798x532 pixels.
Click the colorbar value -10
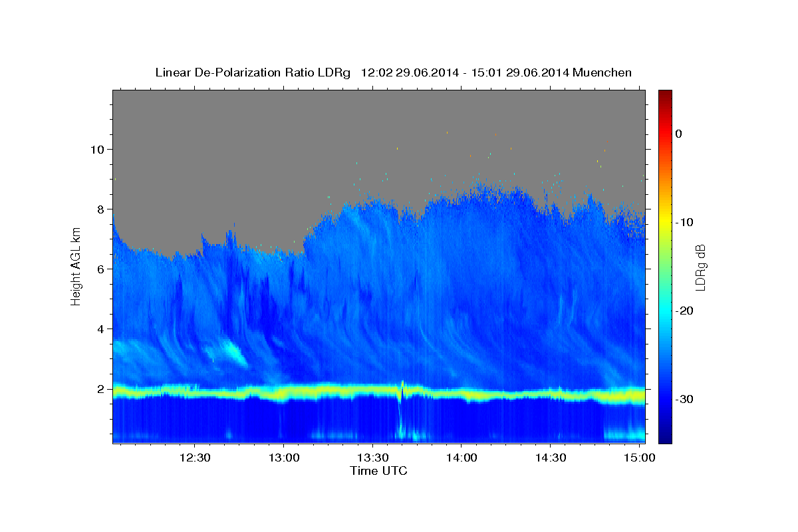coord(685,222)
